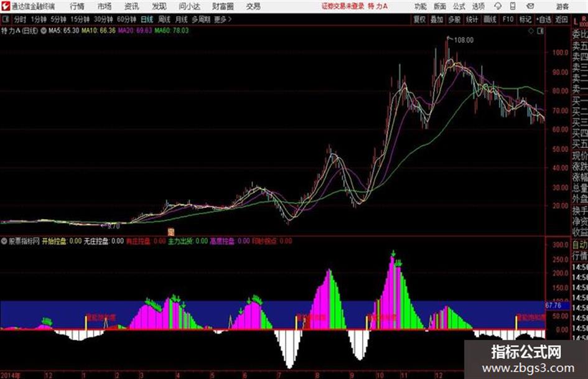This screenshot has width=588, height=379.
Task: Click the 叠加 overlay button
Action: tap(437, 19)
